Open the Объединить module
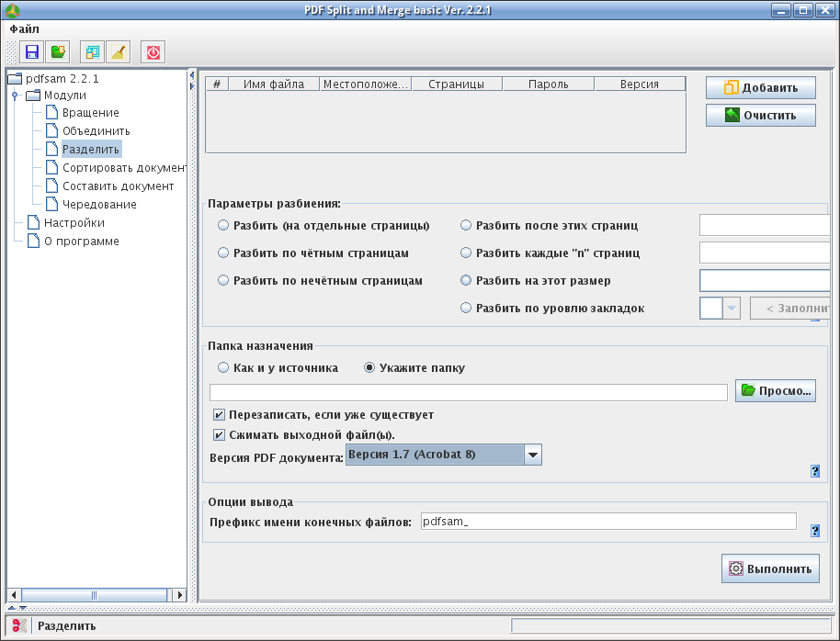The width and height of the screenshot is (840, 641). pyautogui.click(x=96, y=130)
